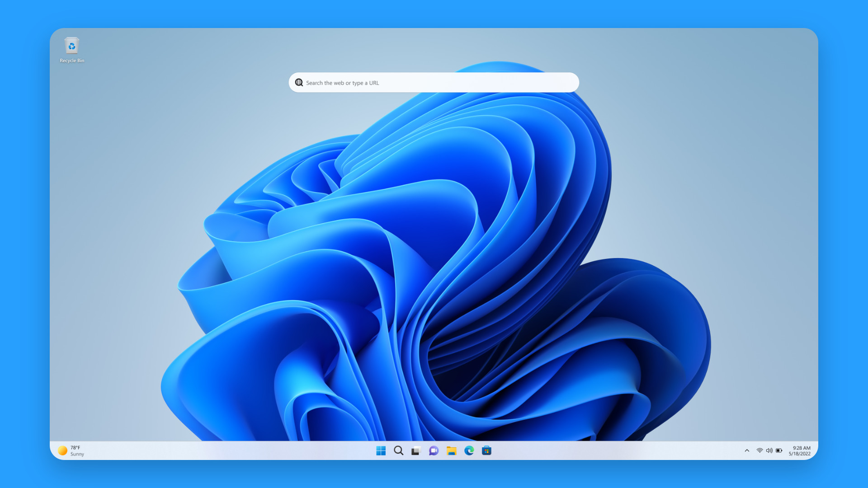This screenshot has height=488, width=868.
Task: Open Task View on the taskbar
Action: tap(416, 450)
